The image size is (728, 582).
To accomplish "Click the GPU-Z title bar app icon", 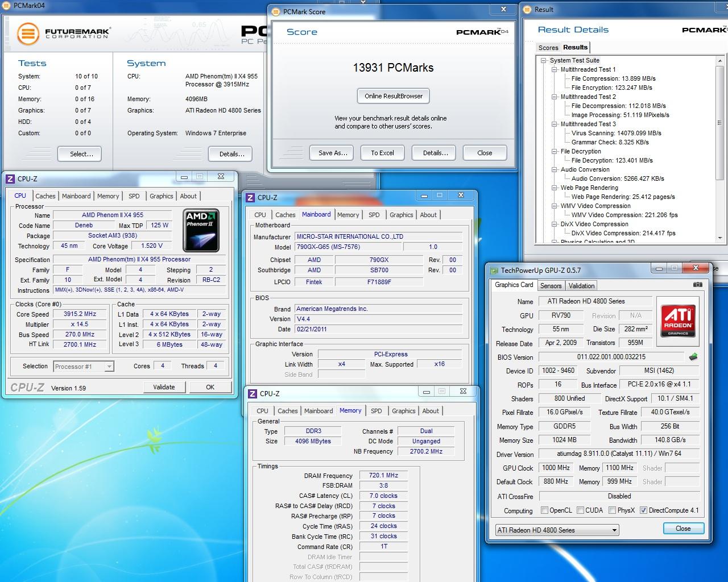I will click(x=494, y=271).
